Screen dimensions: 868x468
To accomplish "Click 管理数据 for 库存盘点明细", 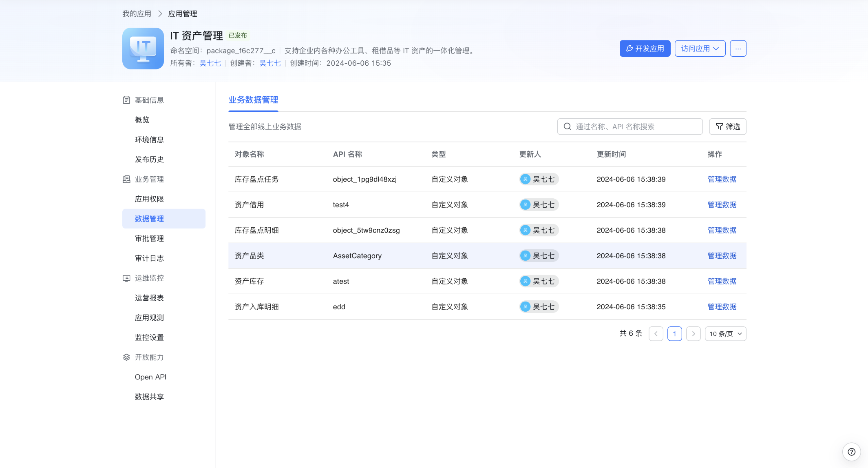I will [722, 230].
